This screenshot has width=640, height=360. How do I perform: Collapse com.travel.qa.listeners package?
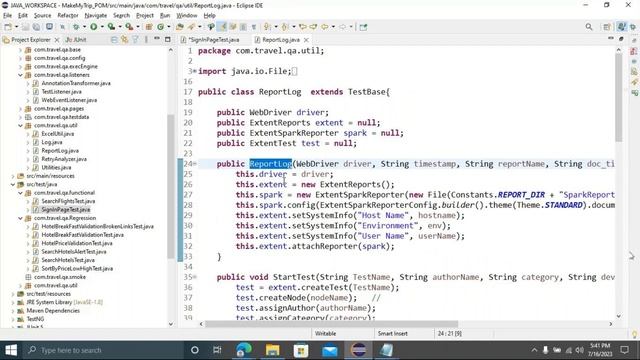pos(20,75)
